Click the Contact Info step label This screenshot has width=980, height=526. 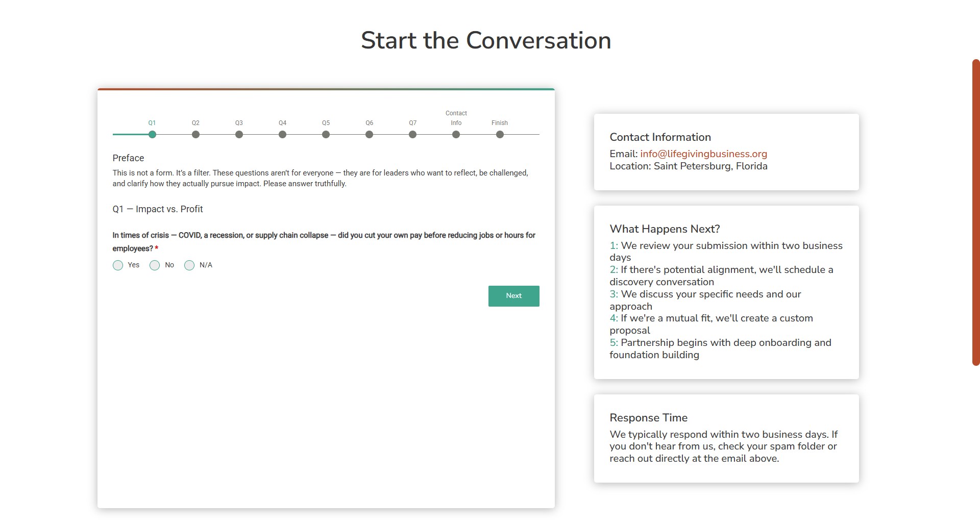[x=456, y=118]
